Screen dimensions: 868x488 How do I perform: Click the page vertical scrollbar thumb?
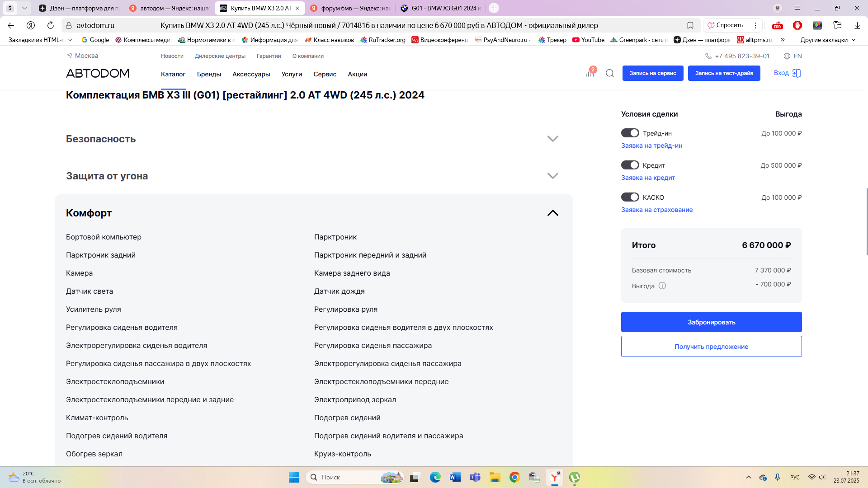tap(866, 221)
